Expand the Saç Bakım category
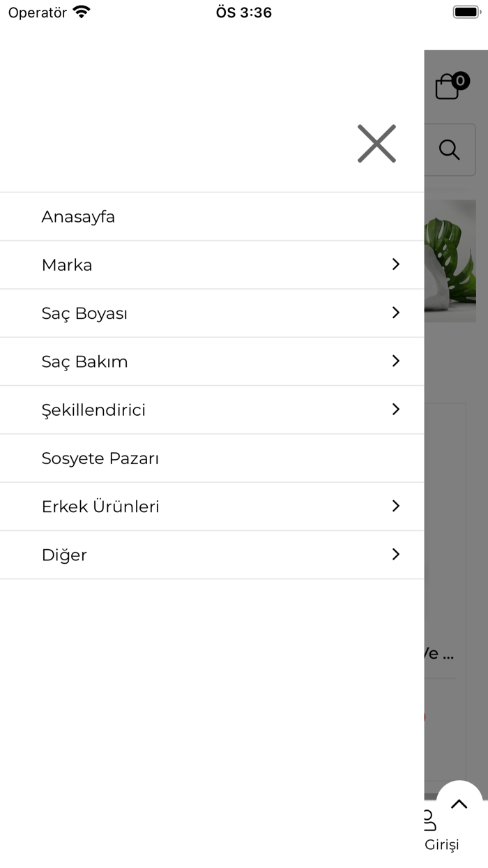This screenshot has width=488, height=868. 395,361
